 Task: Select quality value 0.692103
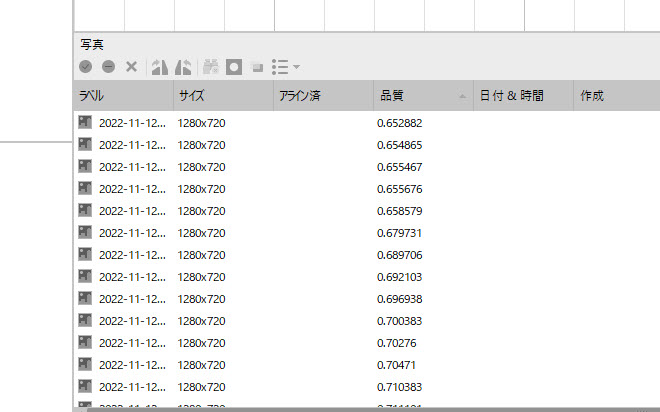[399, 277]
